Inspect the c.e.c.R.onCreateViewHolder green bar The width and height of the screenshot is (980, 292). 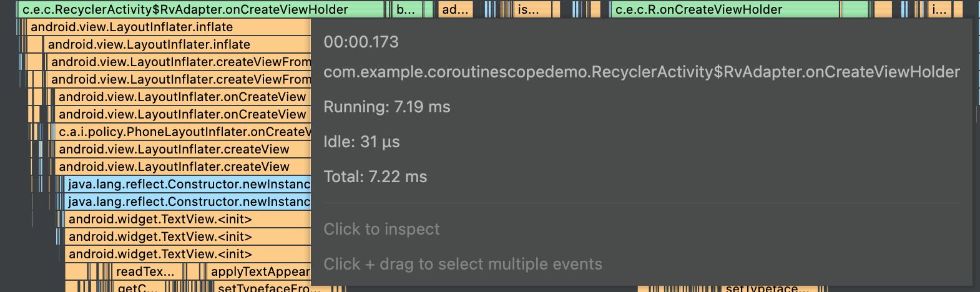[x=724, y=9]
